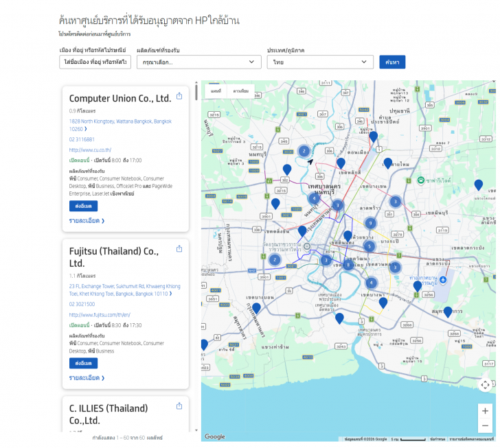
Task: Open the country dropdown showing ไทย
Action: (x=320, y=62)
